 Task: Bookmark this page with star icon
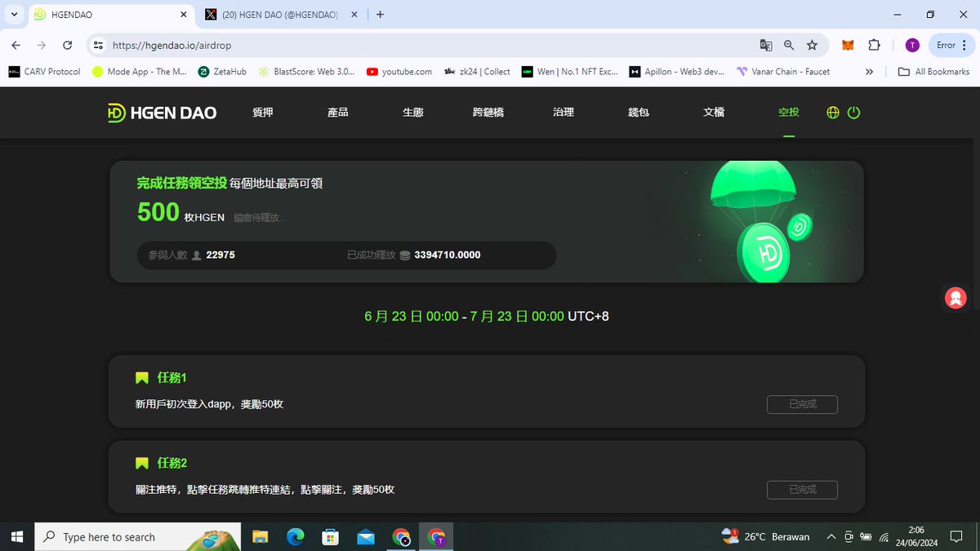pyautogui.click(x=812, y=46)
